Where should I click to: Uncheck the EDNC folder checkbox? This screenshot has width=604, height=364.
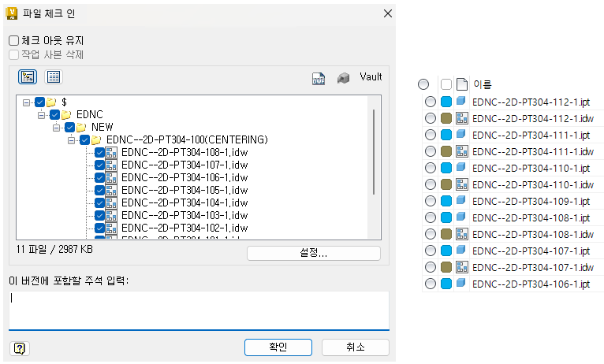click(x=55, y=114)
